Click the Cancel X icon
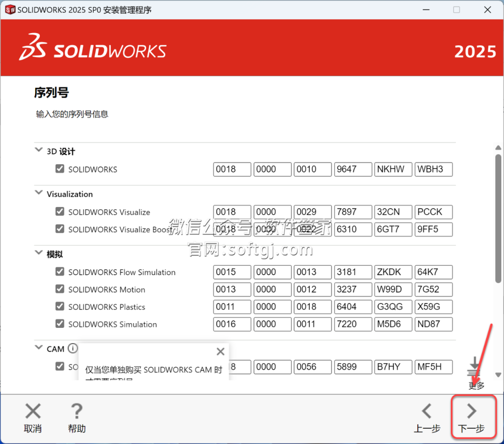This screenshot has height=444, width=504. click(x=33, y=411)
